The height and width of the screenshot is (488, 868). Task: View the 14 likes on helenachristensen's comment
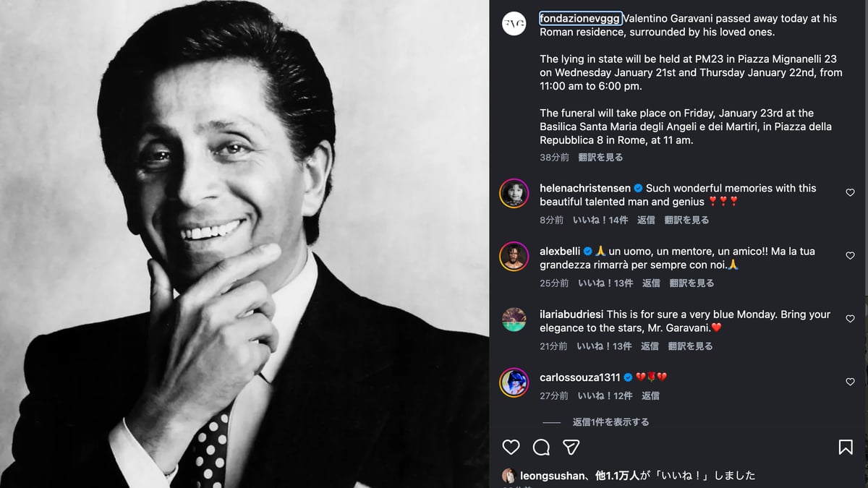tap(600, 220)
